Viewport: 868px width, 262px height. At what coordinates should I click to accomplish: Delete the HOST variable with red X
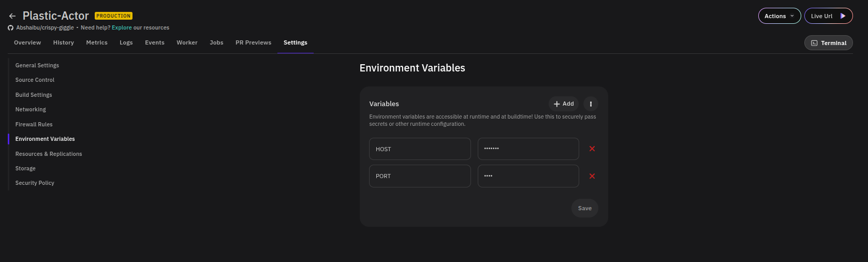[592, 149]
